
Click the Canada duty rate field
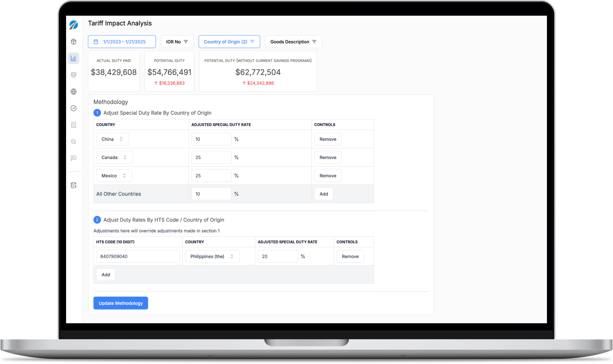point(211,157)
